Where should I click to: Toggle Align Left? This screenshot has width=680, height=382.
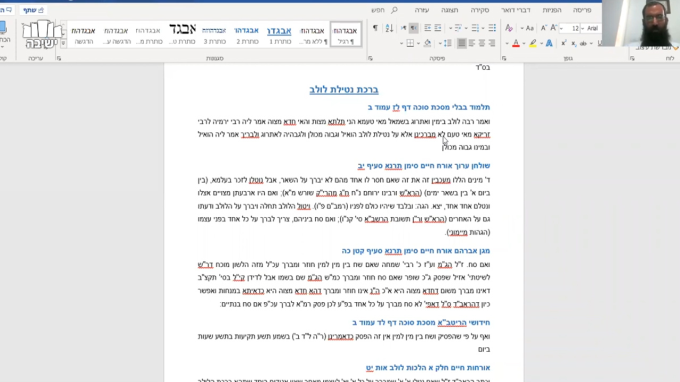(x=471, y=43)
